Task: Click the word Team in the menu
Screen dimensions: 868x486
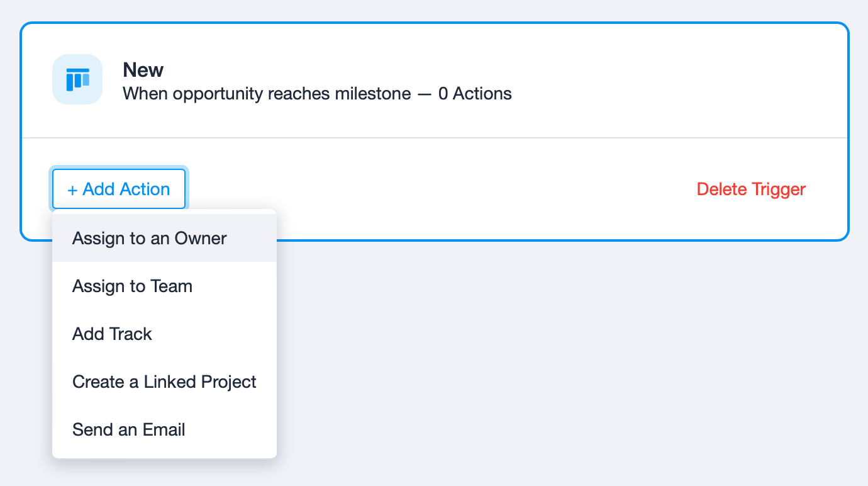Action: (172, 286)
